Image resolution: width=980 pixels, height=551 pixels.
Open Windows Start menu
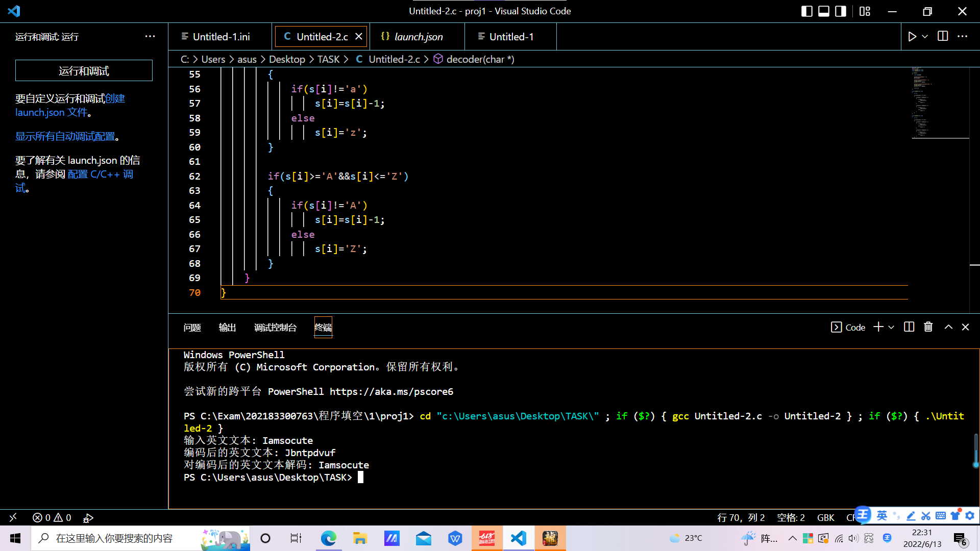click(x=15, y=538)
